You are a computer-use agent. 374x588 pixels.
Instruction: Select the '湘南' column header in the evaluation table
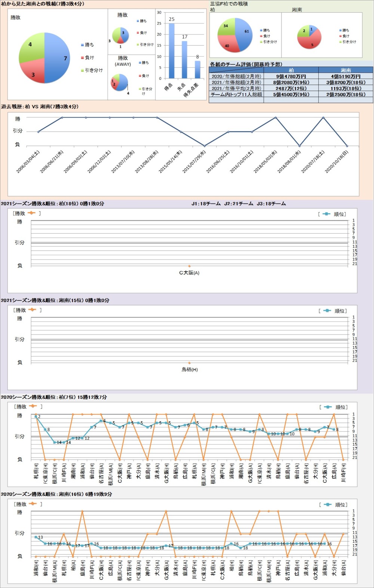click(x=346, y=70)
